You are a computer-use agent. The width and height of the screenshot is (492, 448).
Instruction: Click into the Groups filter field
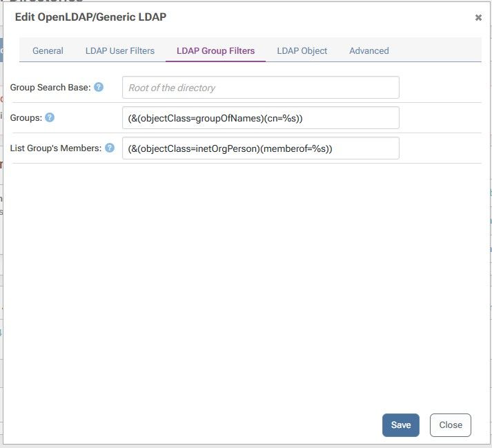[x=261, y=118]
